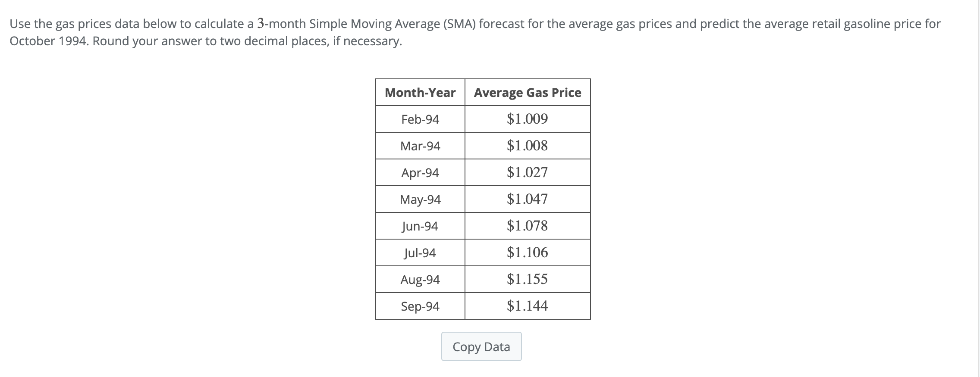Click the Aug-94 table cell
The width and height of the screenshot is (980, 377).
pyautogui.click(x=420, y=279)
